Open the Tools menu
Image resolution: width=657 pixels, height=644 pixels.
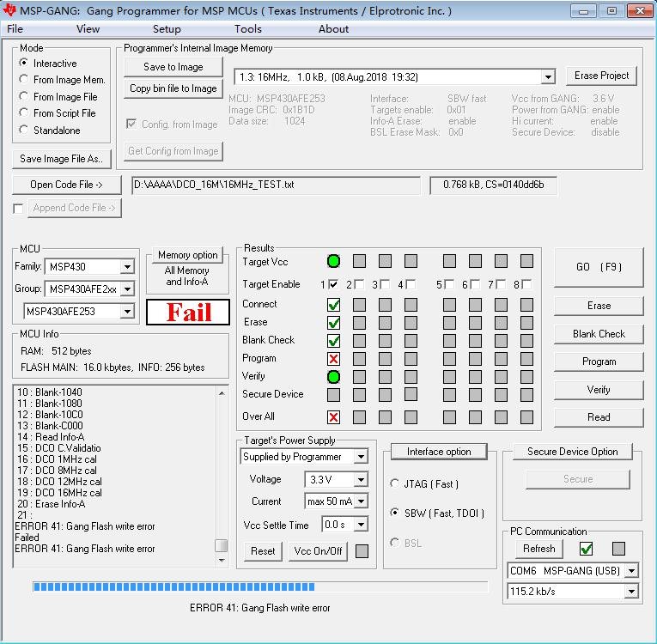click(x=248, y=29)
